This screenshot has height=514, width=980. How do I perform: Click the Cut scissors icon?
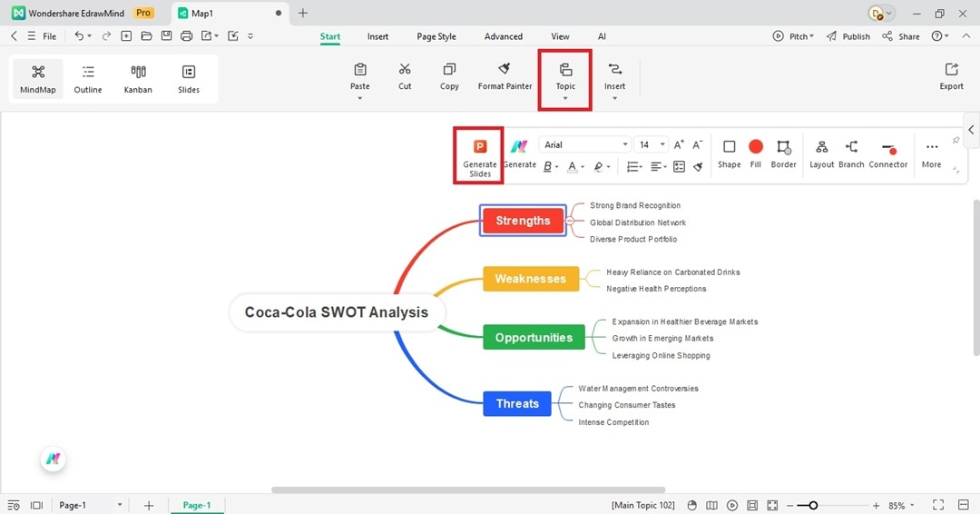point(405,69)
